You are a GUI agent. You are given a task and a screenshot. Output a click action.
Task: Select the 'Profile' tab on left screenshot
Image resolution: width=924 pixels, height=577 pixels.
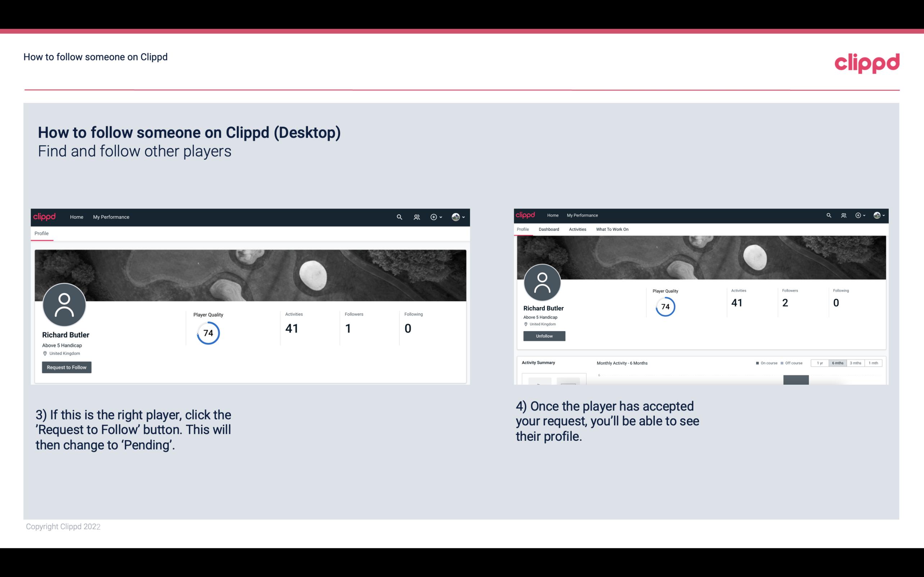[41, 233]
